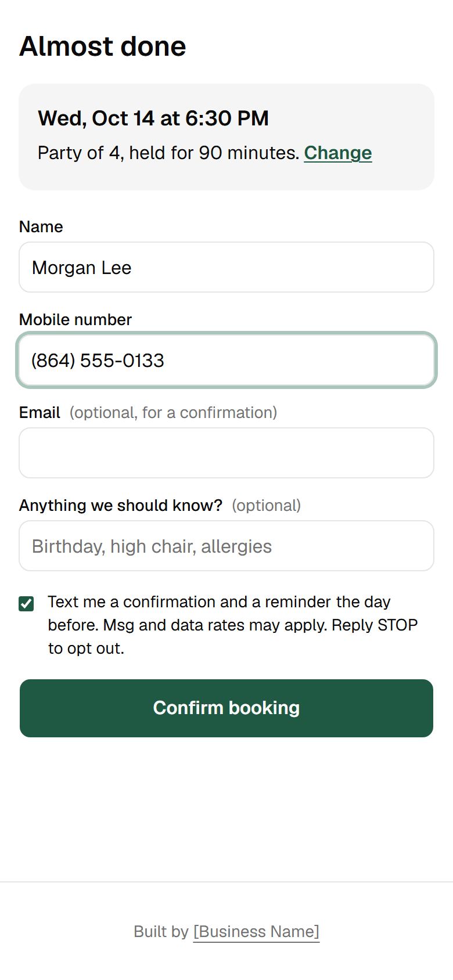This screenshot has width=453, height=980.
Task: Open the [Business Name] footer link
Action: [x=256, y=932]
